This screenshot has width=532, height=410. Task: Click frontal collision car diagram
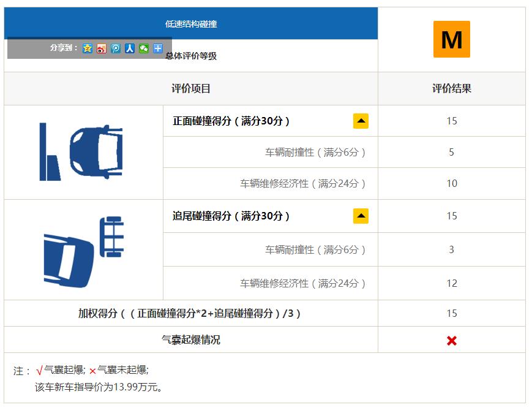(81, 151)
